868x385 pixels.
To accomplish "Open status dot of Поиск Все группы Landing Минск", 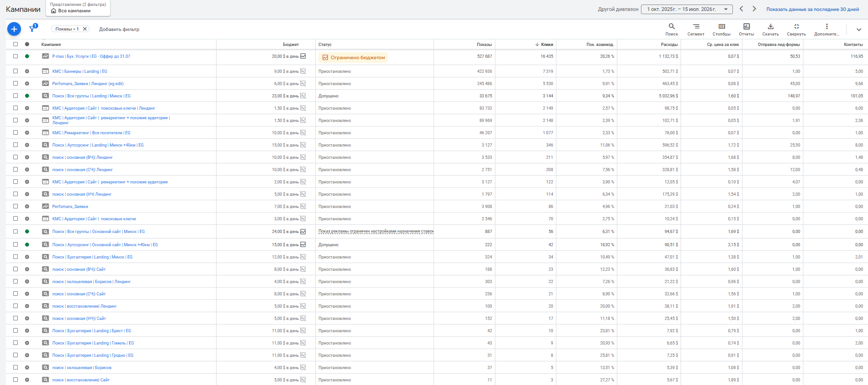I will click(x=27, y=96).
